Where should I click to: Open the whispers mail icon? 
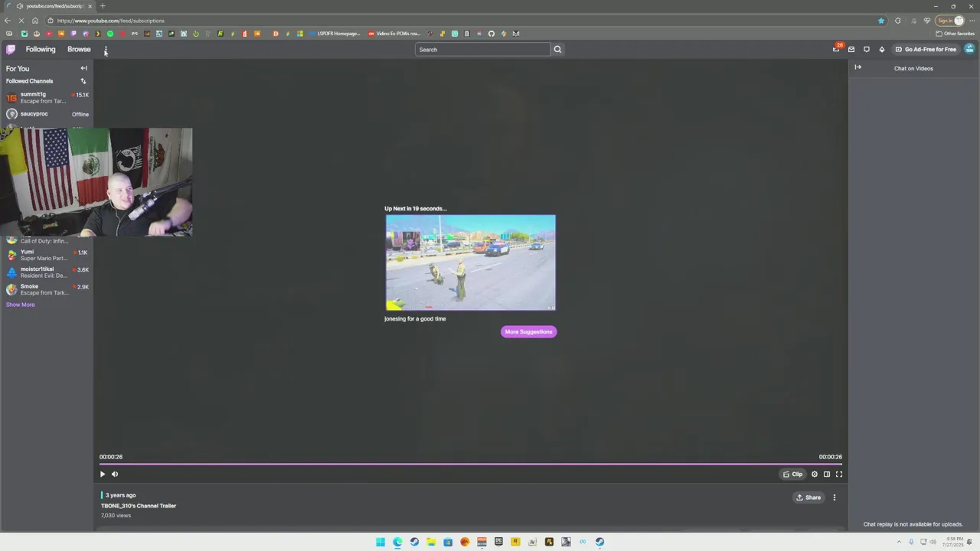pos(851,49)
